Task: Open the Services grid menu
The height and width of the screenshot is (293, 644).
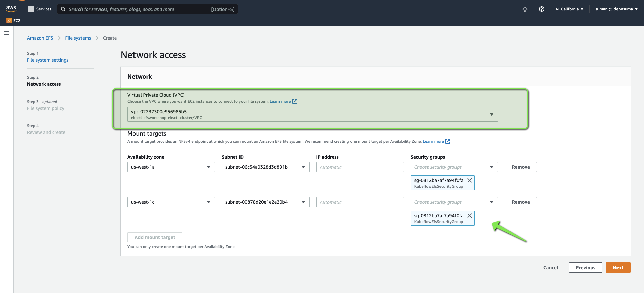Action: click(40, 9)
